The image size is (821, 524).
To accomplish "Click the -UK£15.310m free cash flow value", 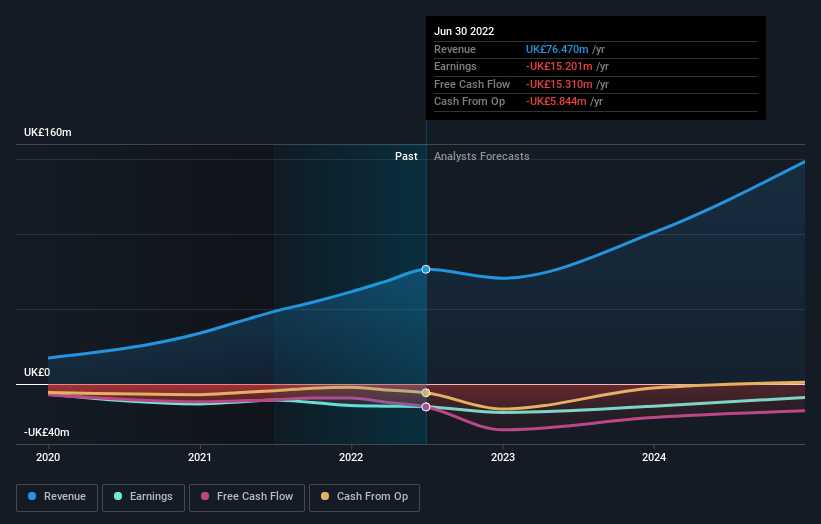I will [x=559, y=84].
